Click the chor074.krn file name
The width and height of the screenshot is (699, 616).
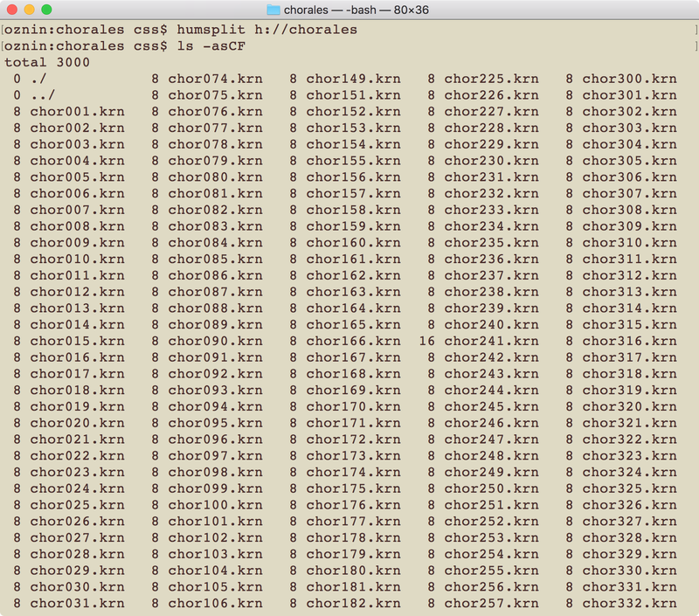(215, 79)
